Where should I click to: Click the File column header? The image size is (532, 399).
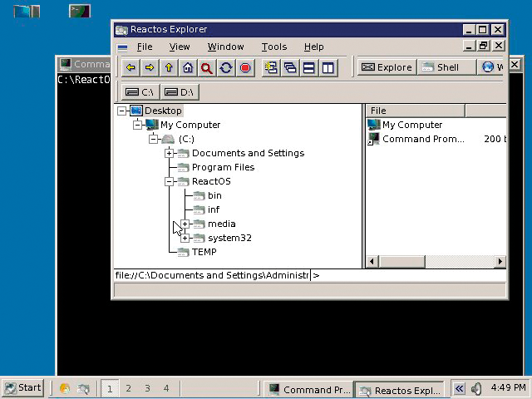[416, 111]
